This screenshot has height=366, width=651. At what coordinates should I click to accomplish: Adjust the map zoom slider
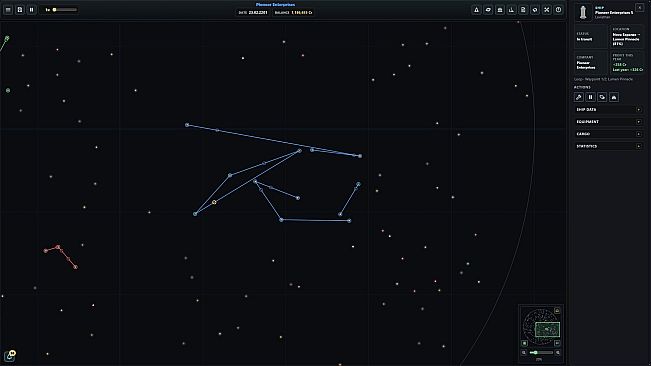[x=541, y=353]
